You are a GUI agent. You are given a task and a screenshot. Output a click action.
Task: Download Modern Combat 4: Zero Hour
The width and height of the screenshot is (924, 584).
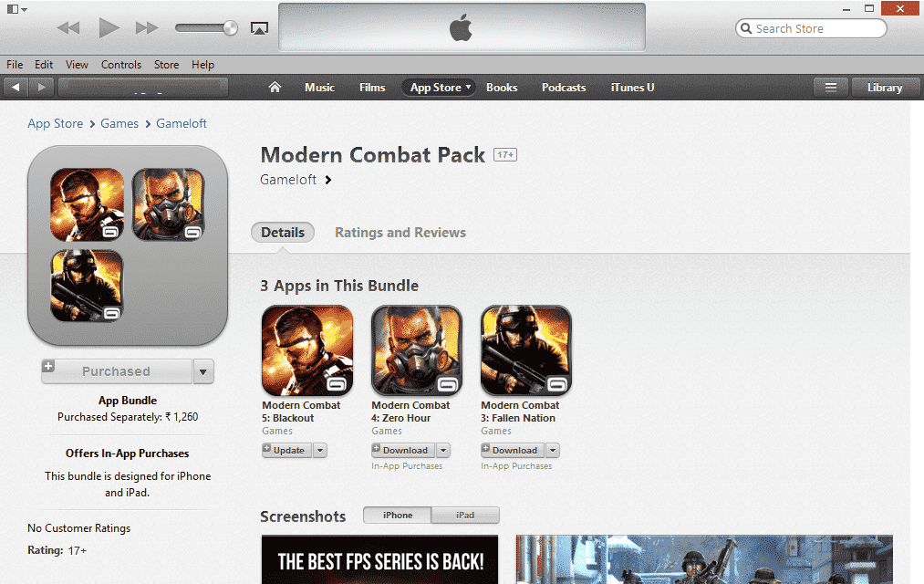pyautogui.click(x=404, y=450)
